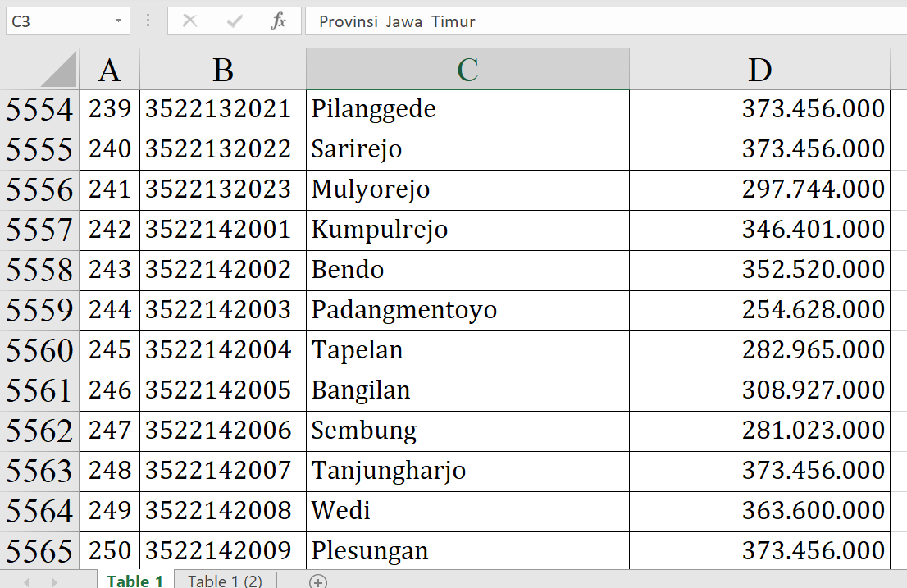Select the Table 1 sheet tab
Screen dimensions: 907x588
click(134, 581)
